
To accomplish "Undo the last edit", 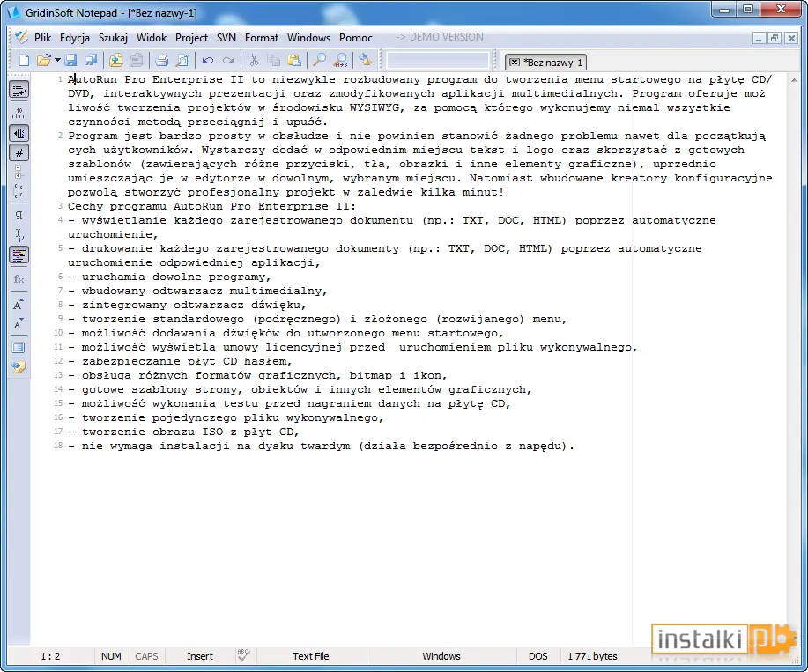I will click(208, 60).
